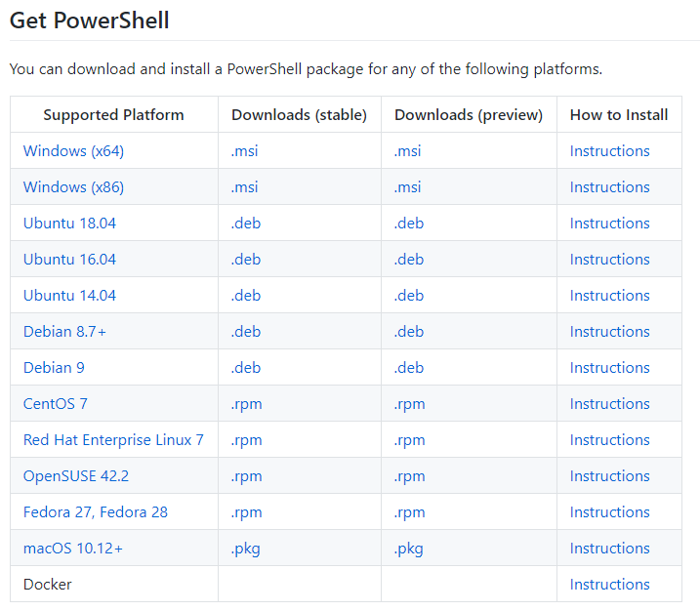The image size is (700, 611).
Task: Click the How to Install column header
Action: 619,115
